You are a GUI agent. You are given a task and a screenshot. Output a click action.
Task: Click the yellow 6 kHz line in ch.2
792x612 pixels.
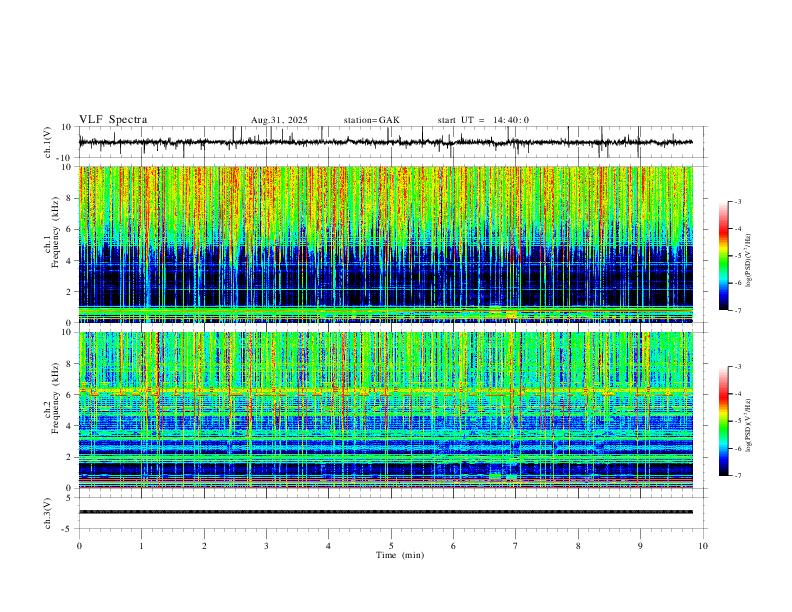coord(386,391)
